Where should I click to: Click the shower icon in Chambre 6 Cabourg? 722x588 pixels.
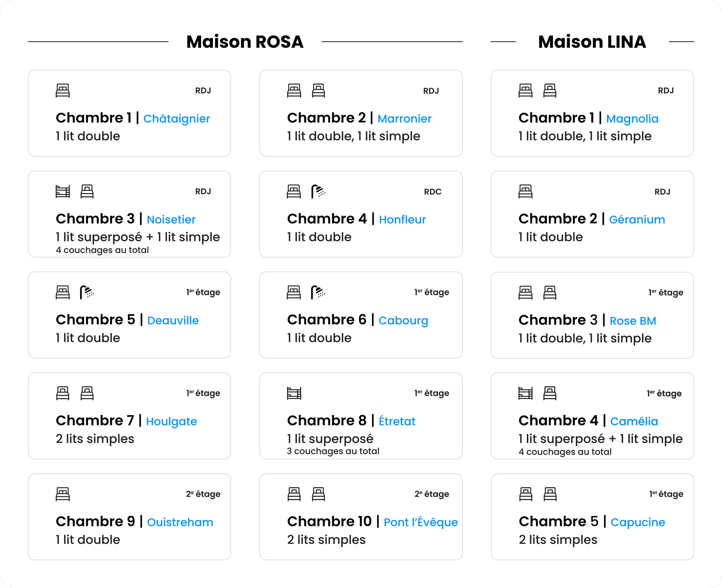(x=318, y=292)
